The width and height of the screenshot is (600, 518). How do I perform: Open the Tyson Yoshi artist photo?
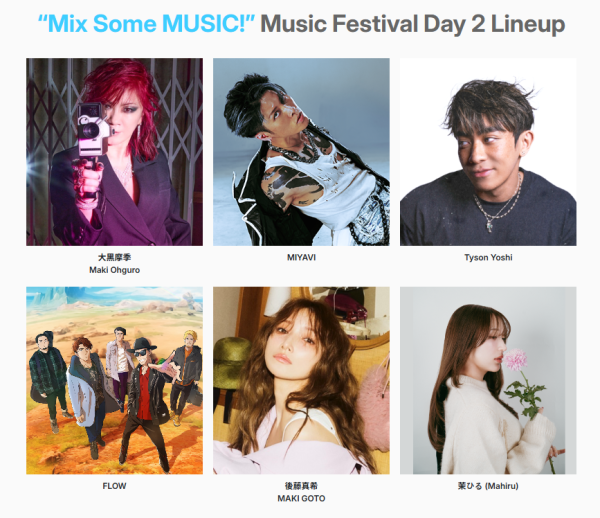(x=488, y=152)
